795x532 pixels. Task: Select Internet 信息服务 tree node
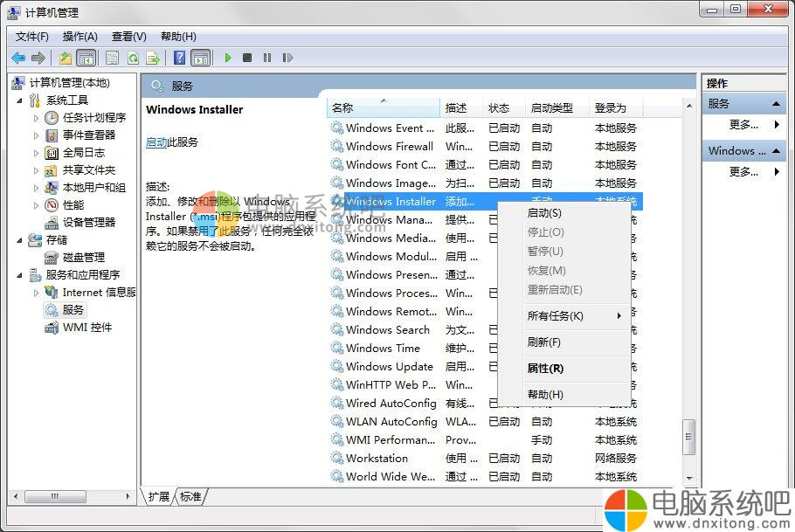click(x=99, y=292)
